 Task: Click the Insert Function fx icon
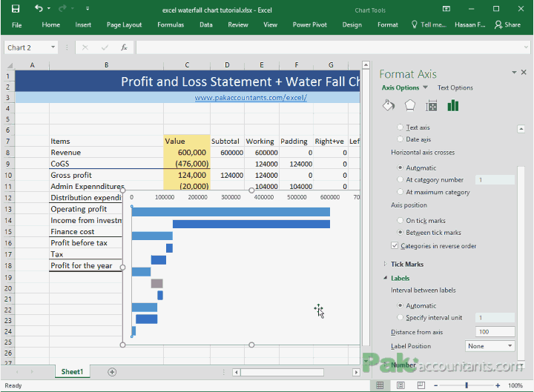(x=124, y=47)
